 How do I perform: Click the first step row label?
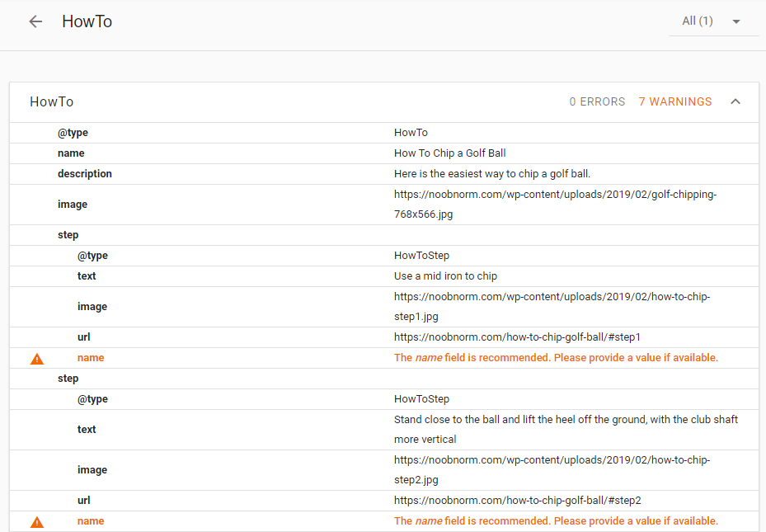click(68, 235)
